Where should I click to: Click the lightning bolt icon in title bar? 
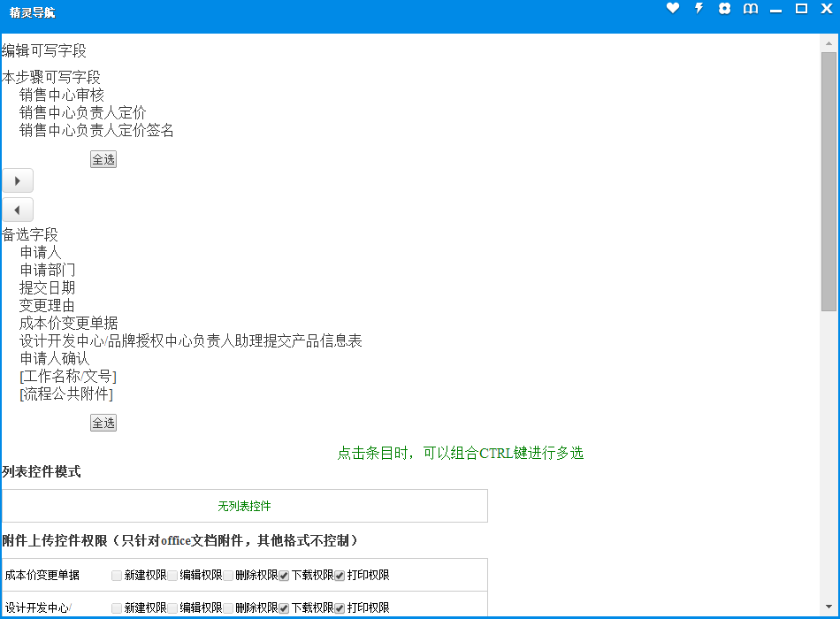699,9
